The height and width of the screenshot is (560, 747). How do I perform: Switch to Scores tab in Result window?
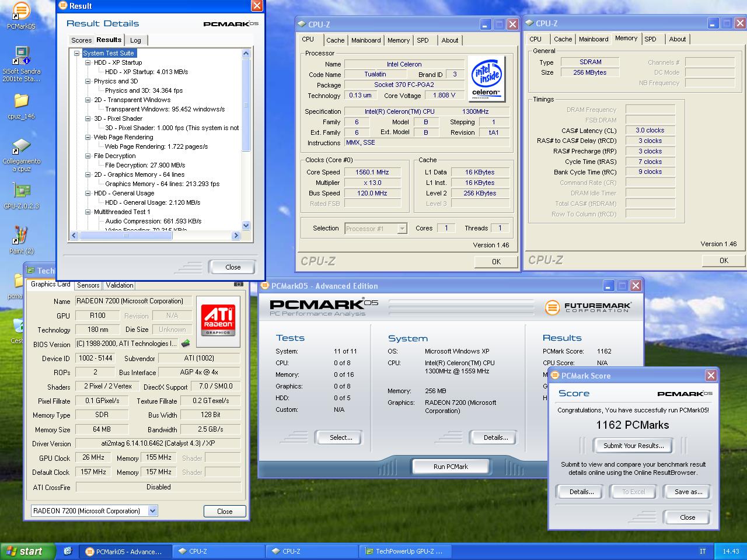pyautogui.click(x=81, y=40)
